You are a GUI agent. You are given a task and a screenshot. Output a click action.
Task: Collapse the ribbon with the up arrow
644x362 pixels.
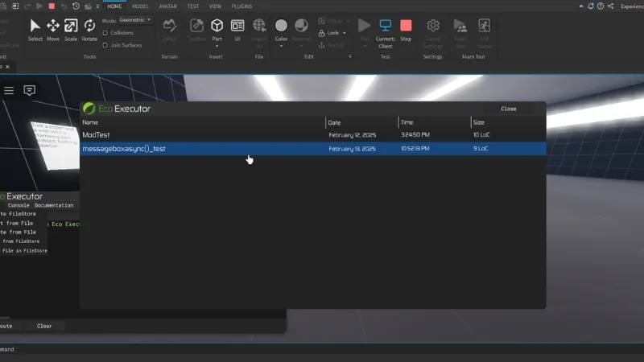(581, 6)
